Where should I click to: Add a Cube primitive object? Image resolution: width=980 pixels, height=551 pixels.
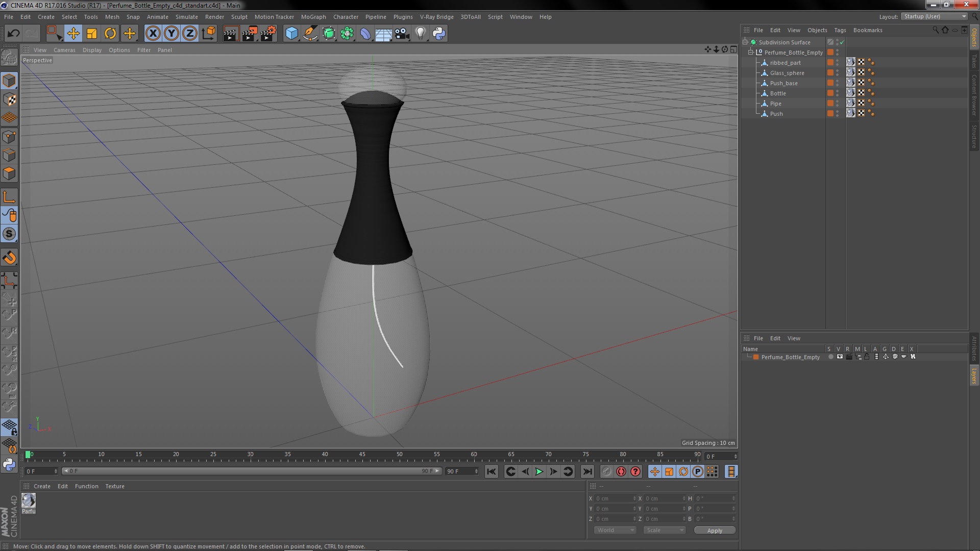(291, 34)
